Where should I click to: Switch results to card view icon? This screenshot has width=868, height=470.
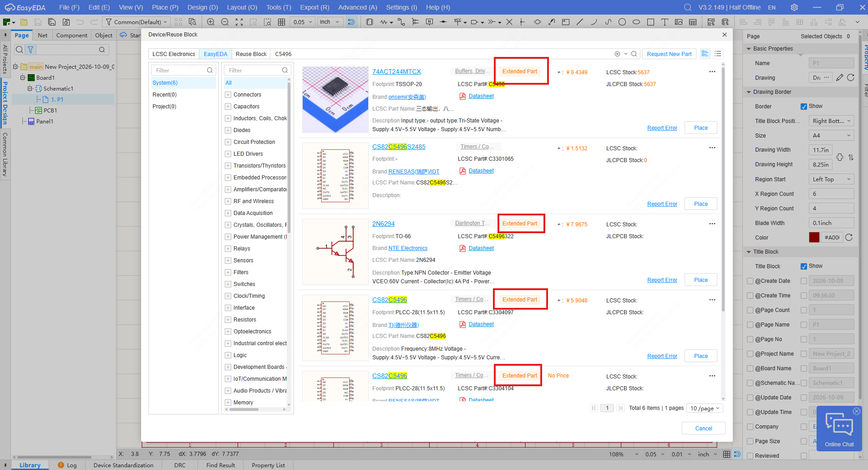coord(705,54)
